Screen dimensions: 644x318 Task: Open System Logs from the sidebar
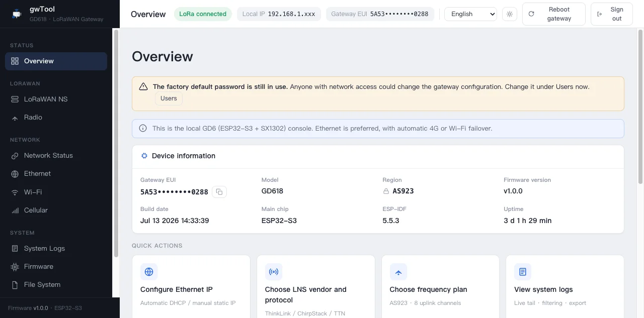pyautogui.click(x=56, y=249)
